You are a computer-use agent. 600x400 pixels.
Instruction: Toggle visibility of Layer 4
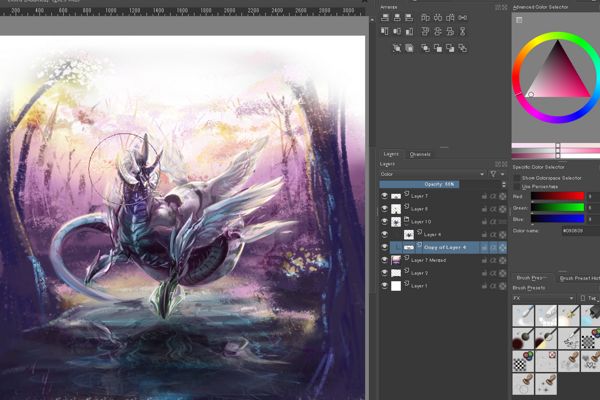click(x=385, y=235)
